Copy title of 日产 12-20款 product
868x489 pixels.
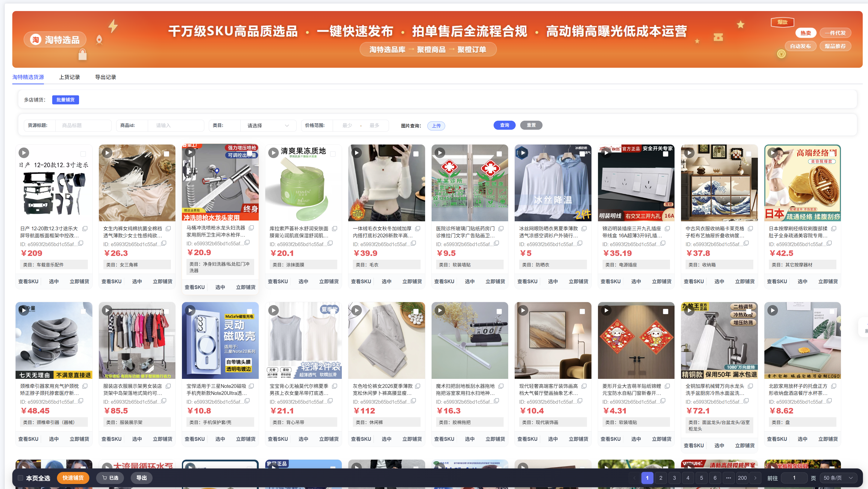[x=85, y=229]
